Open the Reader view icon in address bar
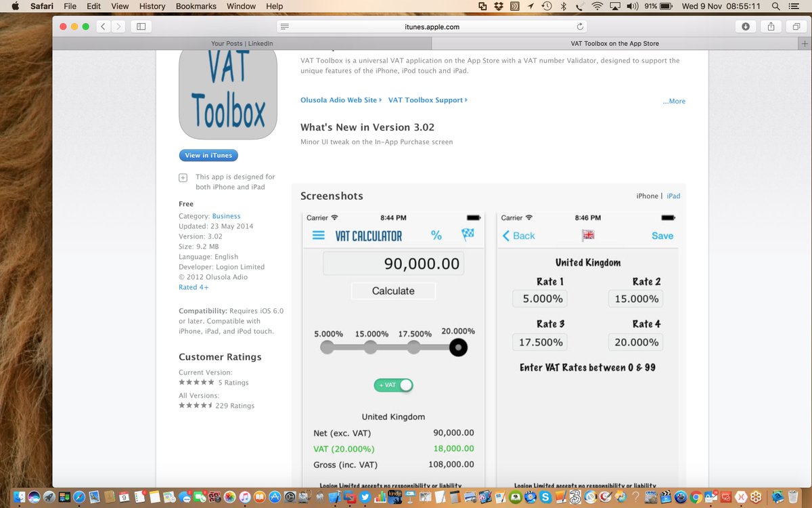 click(285, 26)
